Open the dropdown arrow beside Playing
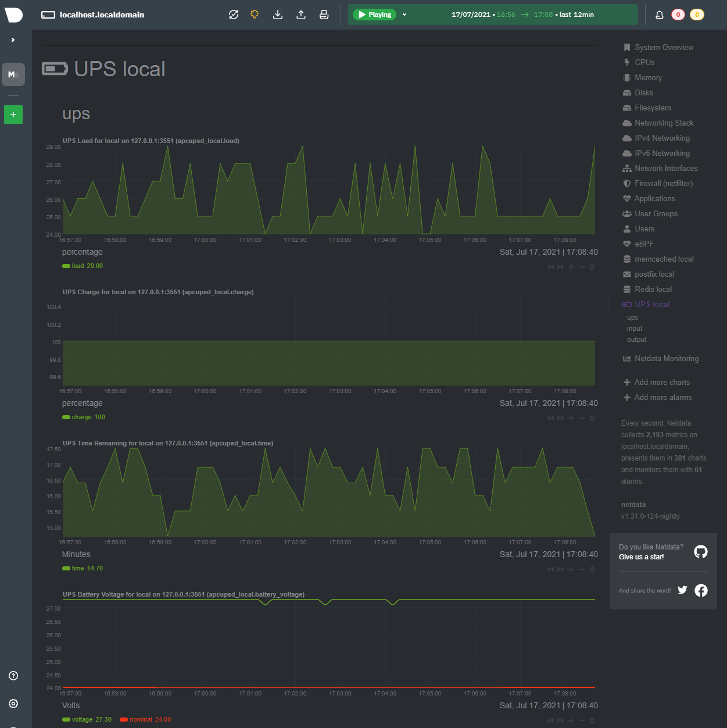This screenshot has height=728, width=727. point(404,15)
